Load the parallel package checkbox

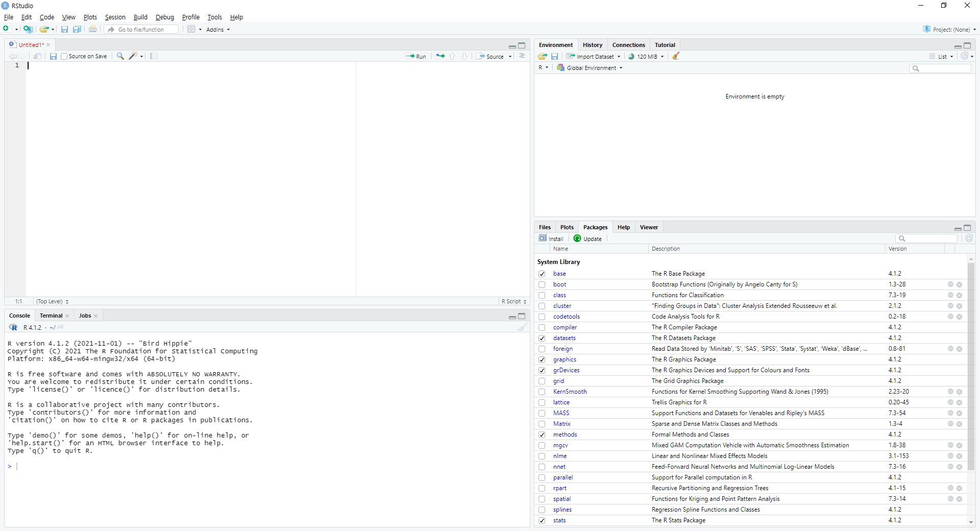542,477
